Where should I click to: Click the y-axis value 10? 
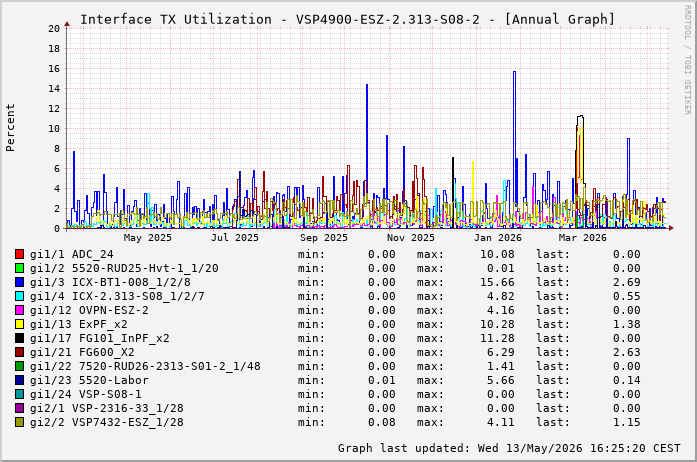[54, 129]
